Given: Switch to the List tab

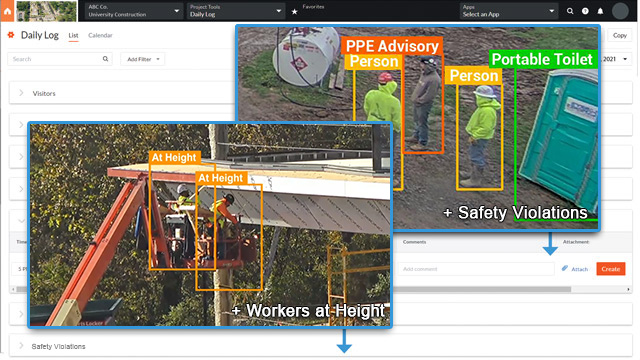Looking at the screenshot, I should tap(73, 36).
